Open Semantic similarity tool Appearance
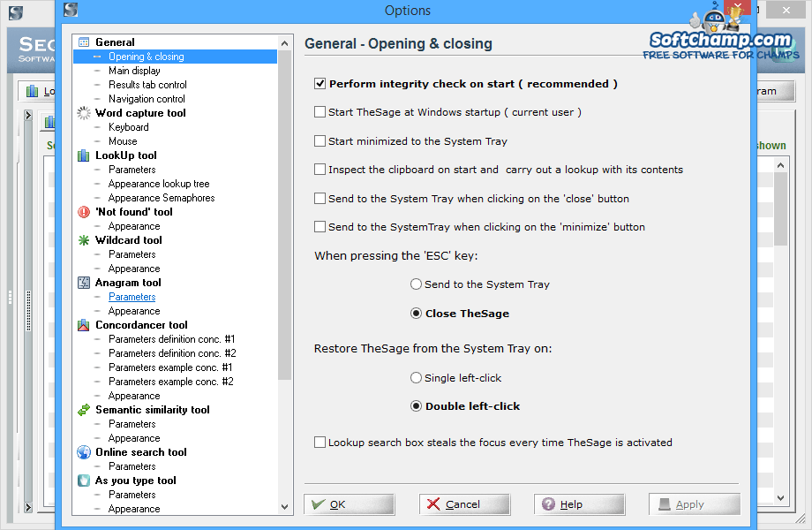 tap(134, 438)
